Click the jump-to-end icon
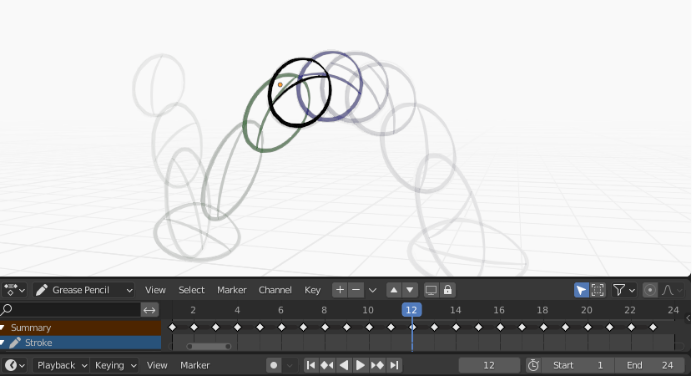The image size is (692, 376). click(x=395, y=365)
